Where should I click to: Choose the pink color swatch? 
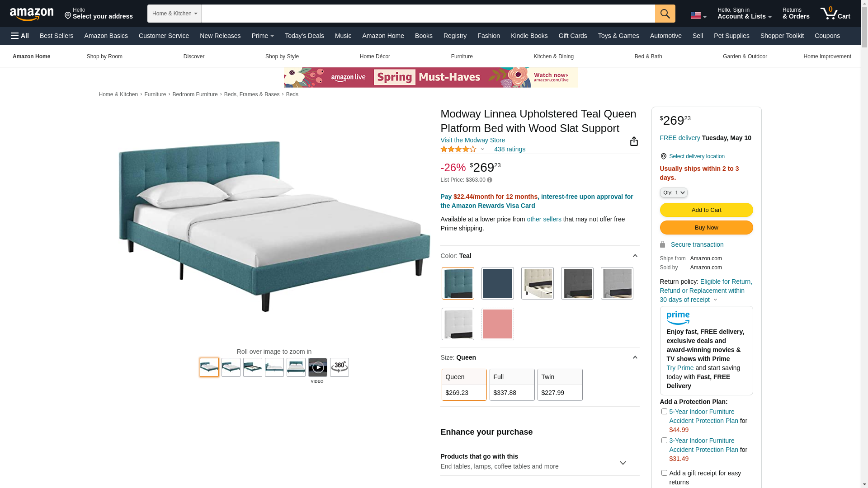point(498,324)
